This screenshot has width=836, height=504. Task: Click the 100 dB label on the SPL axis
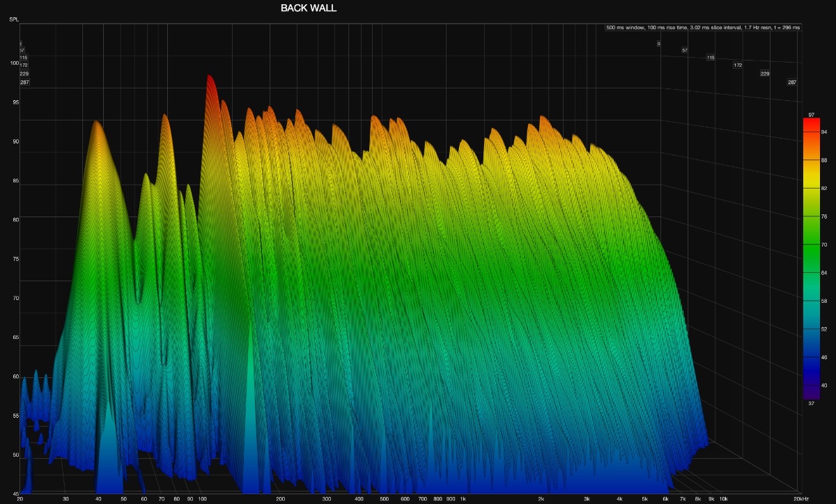14,63
